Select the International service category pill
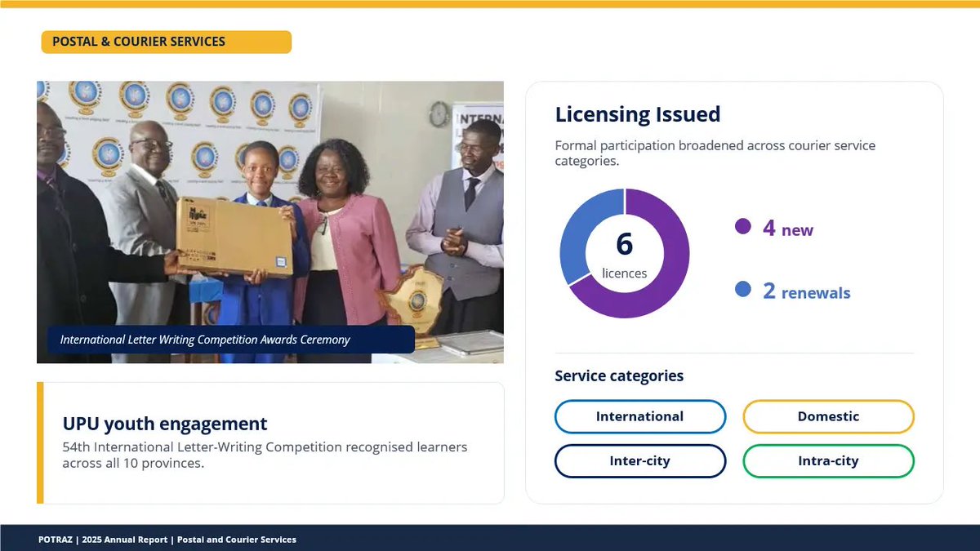 click(640, 416)
